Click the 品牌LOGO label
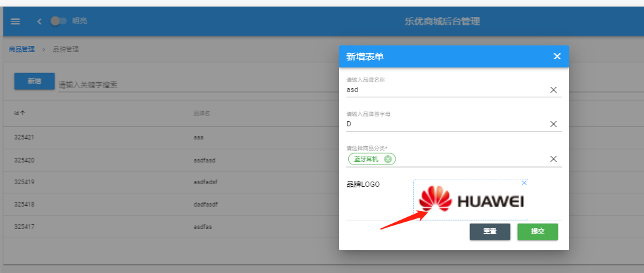644x273 pixels. (x=363, y=184)
